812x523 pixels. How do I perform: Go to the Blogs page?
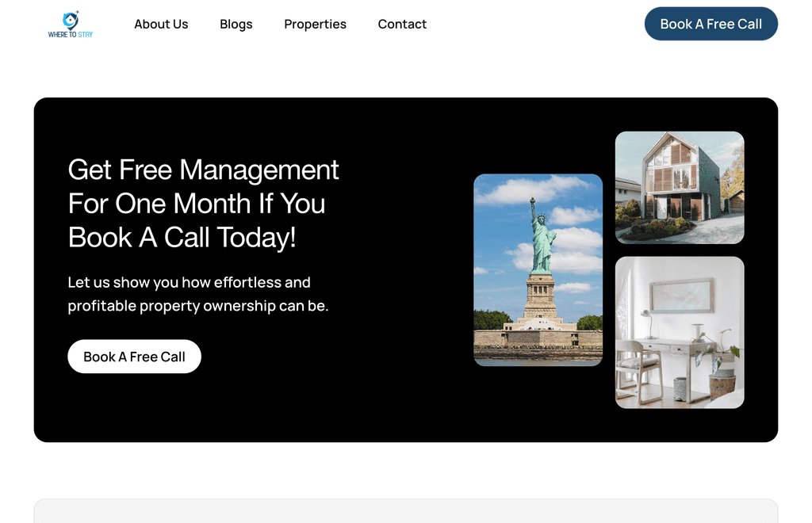tap(236, 25)
